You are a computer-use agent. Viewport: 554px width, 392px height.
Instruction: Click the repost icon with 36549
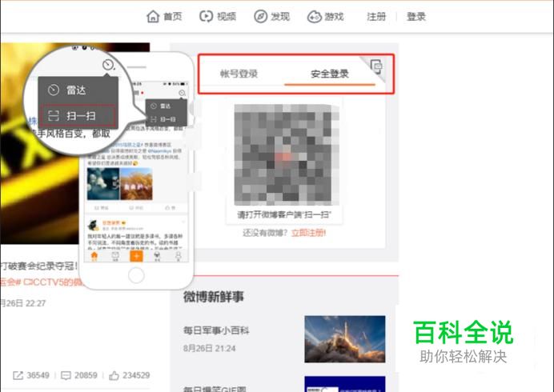(x=18, y=375)
